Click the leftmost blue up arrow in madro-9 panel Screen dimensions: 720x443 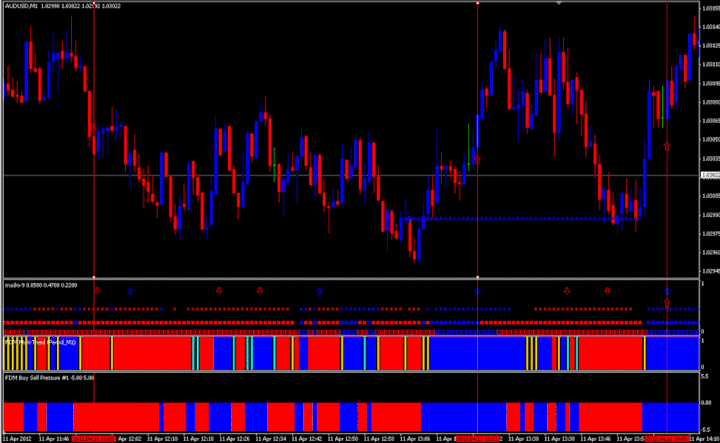(130, 291)
